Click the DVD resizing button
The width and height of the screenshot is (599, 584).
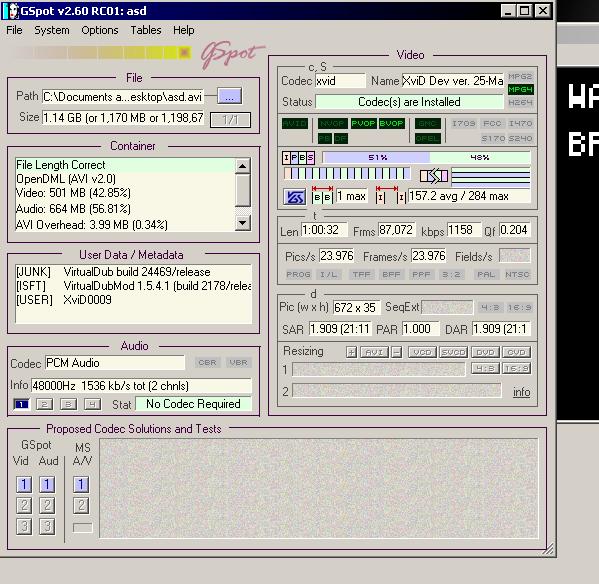click(486, 352)
